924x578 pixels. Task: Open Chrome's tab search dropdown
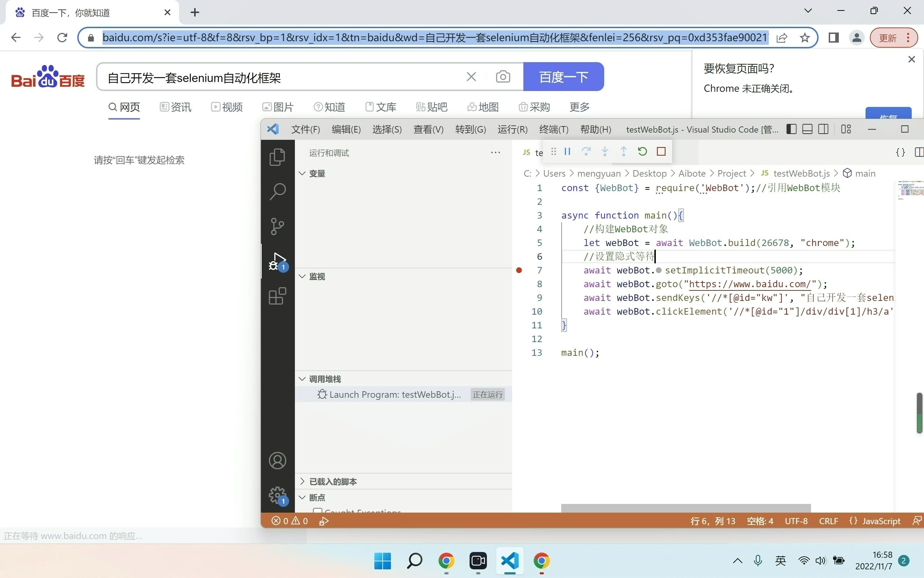[x=808, y=11]
